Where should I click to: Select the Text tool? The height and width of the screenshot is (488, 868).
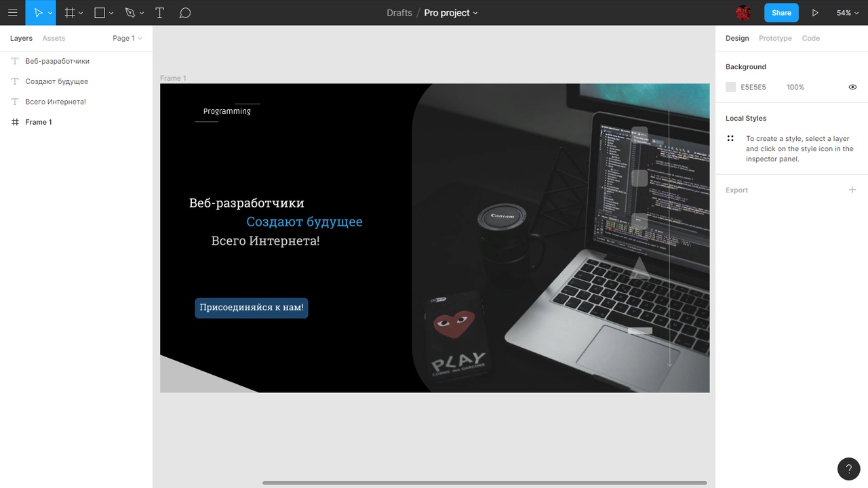click(160, 13)
